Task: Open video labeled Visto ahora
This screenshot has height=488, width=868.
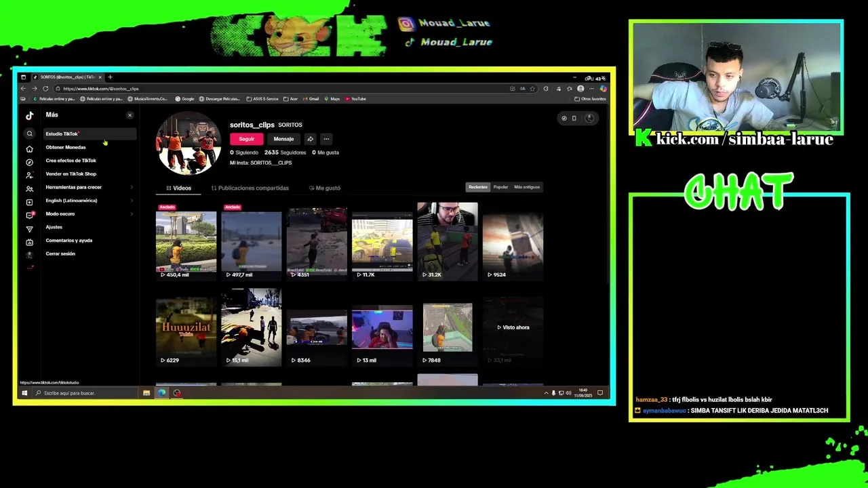Action: [513, 327]
